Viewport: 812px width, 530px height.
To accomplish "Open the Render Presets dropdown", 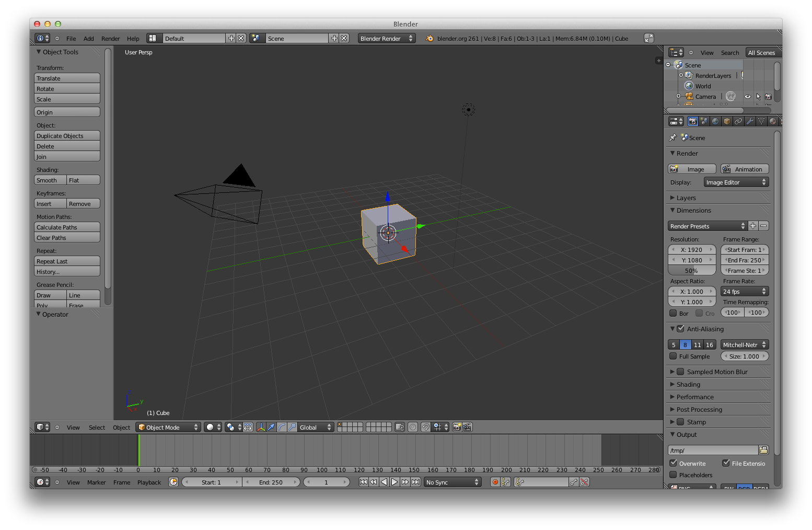I will (707, 226).
